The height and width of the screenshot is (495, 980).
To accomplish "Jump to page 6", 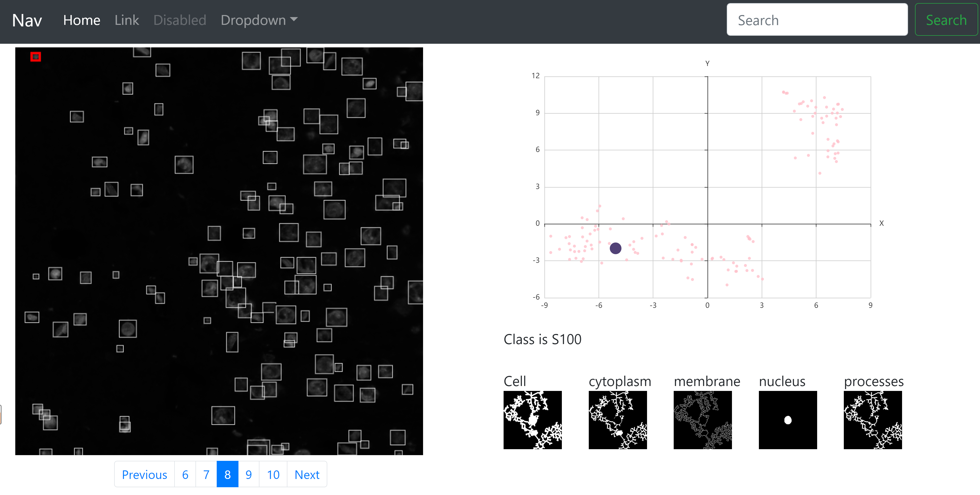I will pyautogui.click(x=185, y=474).
